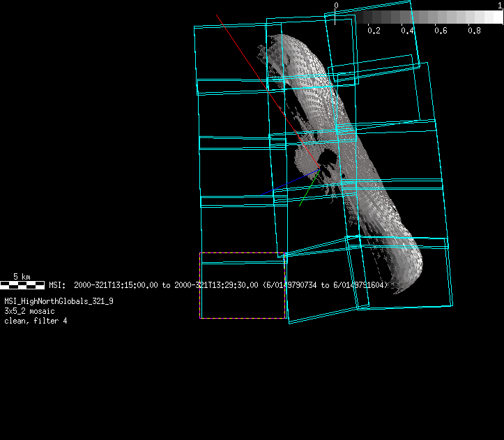
Task: Click the 0.8 tick label on colorbar
Action: pyautogui.click(x=474, y=31)
